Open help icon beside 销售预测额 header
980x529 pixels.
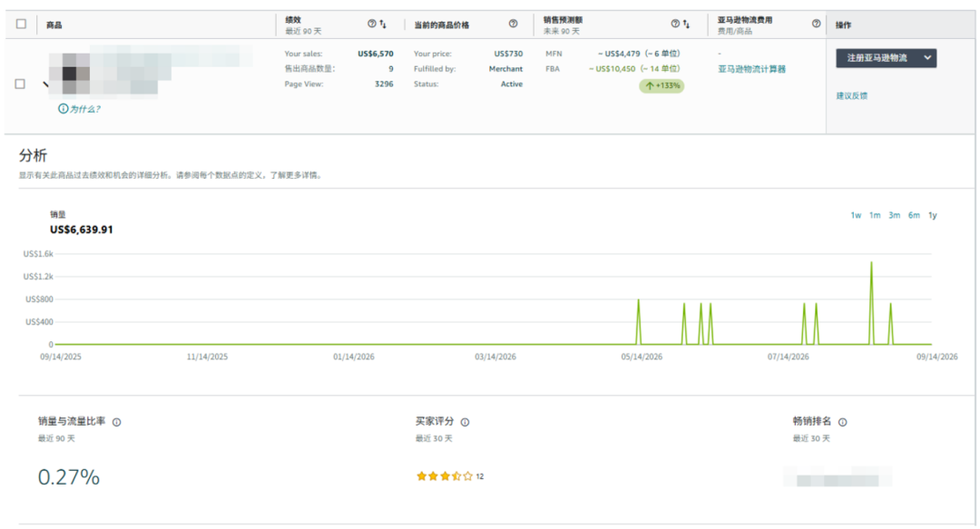point(675,24)
